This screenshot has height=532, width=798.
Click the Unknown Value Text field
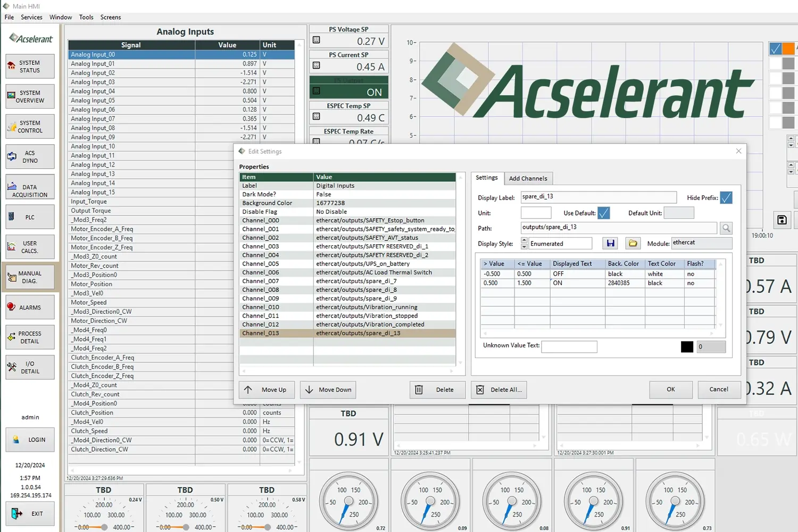pyautogui.click(x=569, y=347)
